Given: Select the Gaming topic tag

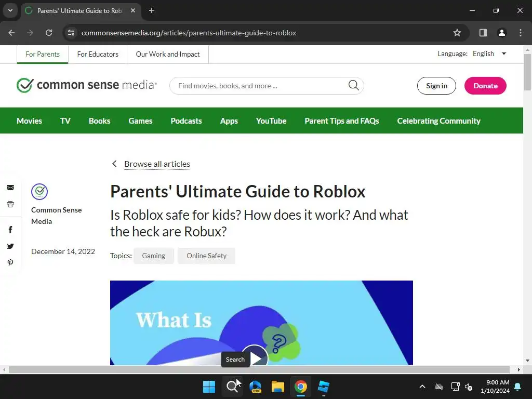Looking at the screenshot, I should click(154, 256).
